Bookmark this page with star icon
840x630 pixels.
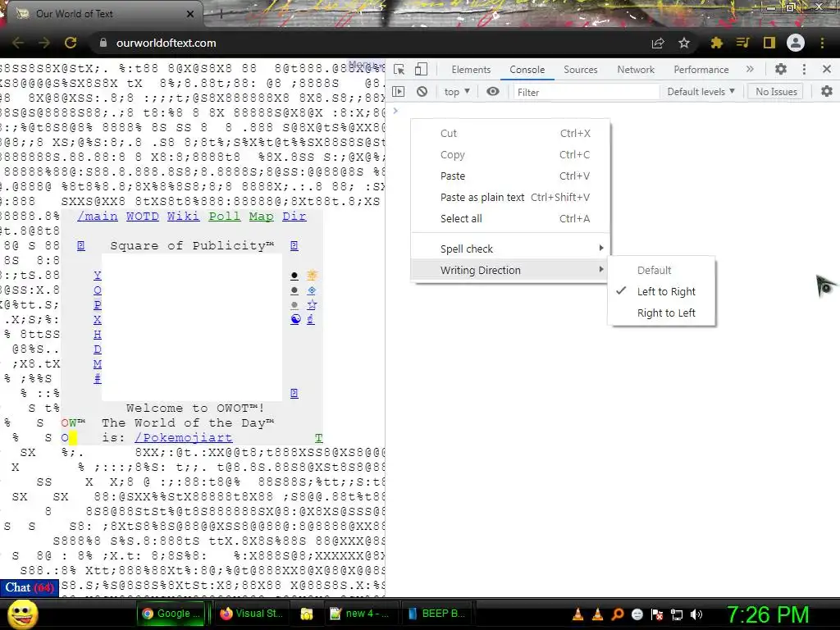(x=684, y=43)
